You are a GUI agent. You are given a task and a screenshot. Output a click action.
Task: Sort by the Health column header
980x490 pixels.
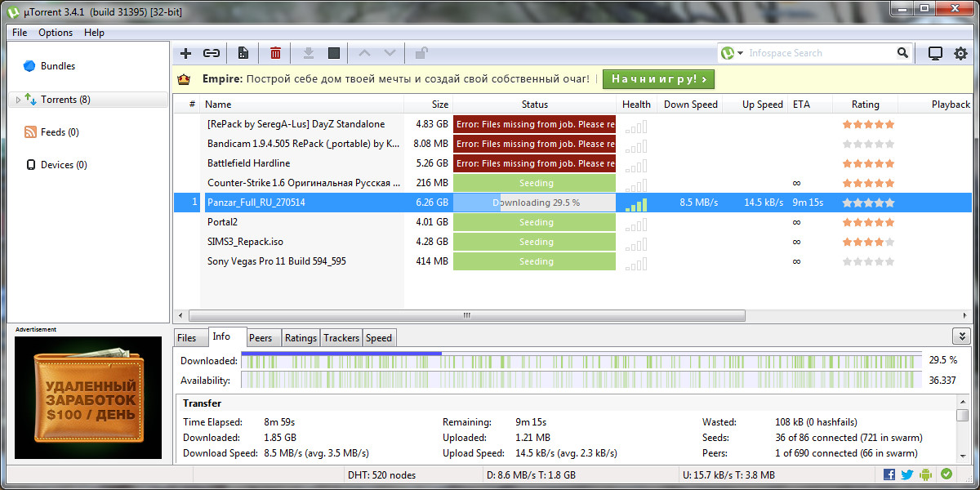[636, 105]
